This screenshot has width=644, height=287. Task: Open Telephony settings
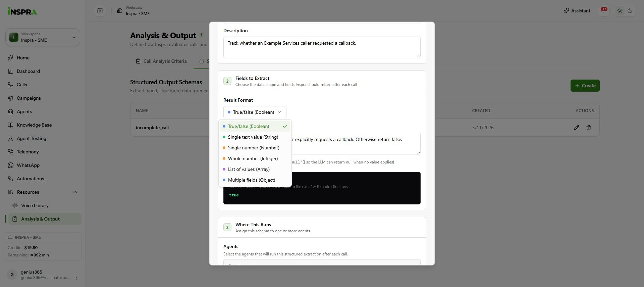[x=43, y=152]
